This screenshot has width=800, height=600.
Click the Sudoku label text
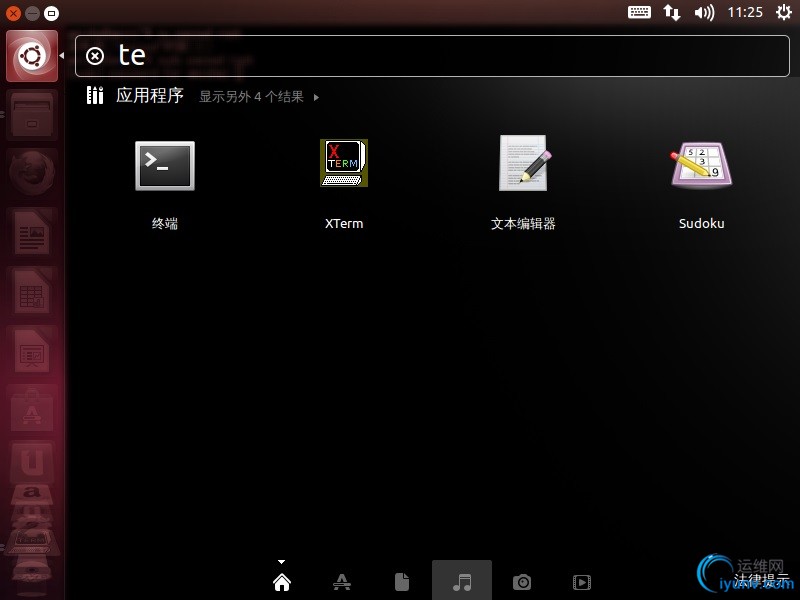[x=702, y=223]
